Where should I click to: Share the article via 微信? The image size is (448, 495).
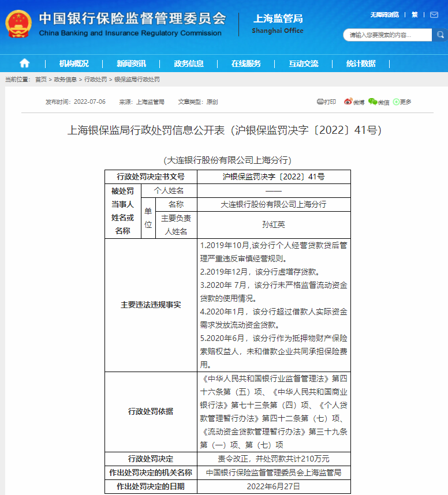click(379, 102)
